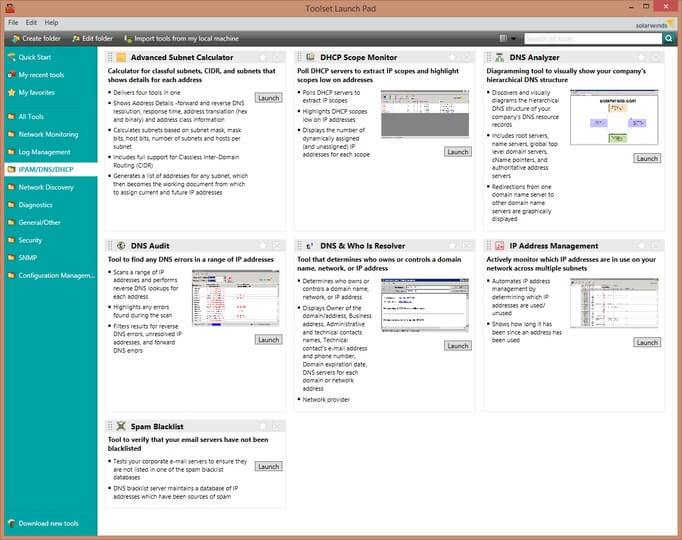Launch the DNS Analyzer
The width and height of the screenshot is (682, 540).
647,158
